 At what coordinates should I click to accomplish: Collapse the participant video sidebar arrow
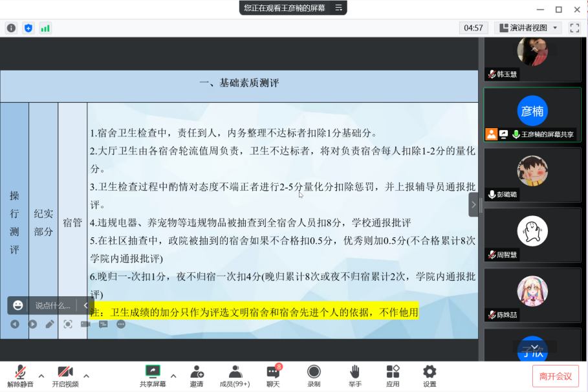point(474,204)
